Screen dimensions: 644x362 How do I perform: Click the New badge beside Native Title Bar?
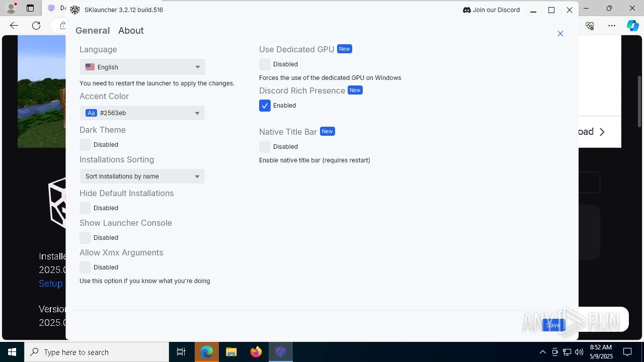coord(328,131)
